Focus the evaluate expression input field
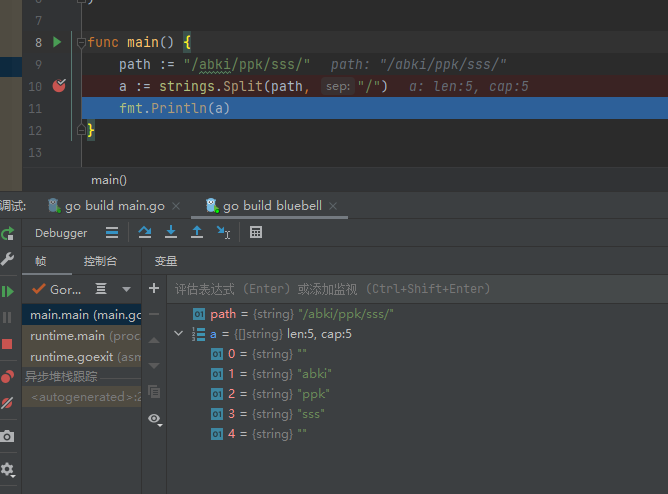Image resolution: width=668 pixels, height=494 pixels. [418, 289]
